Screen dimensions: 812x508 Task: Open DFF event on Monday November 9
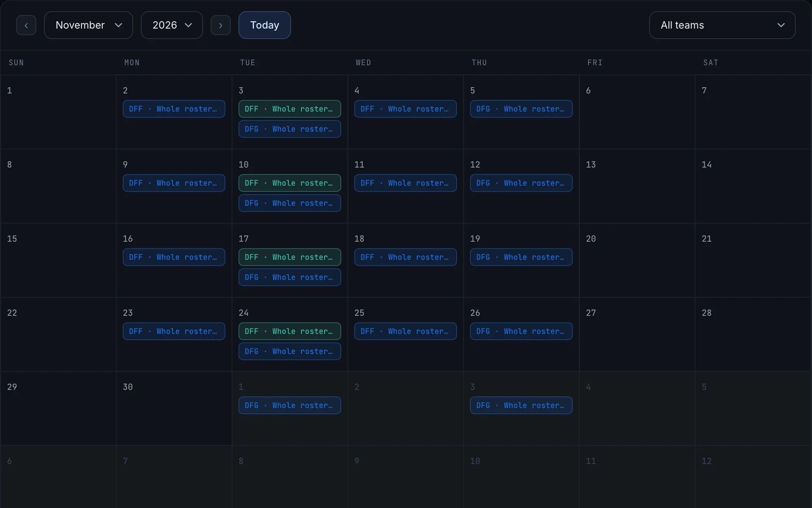click(x=174, y=183)
